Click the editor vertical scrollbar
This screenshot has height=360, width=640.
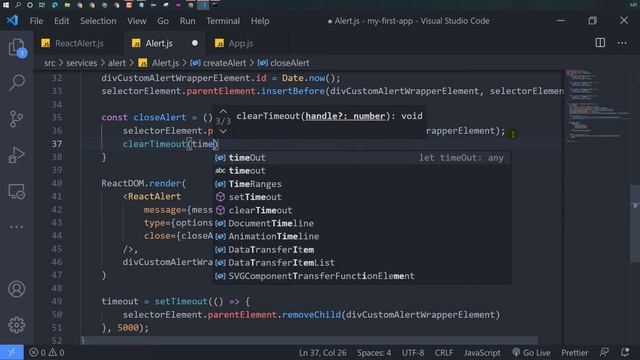click(635, 224)
